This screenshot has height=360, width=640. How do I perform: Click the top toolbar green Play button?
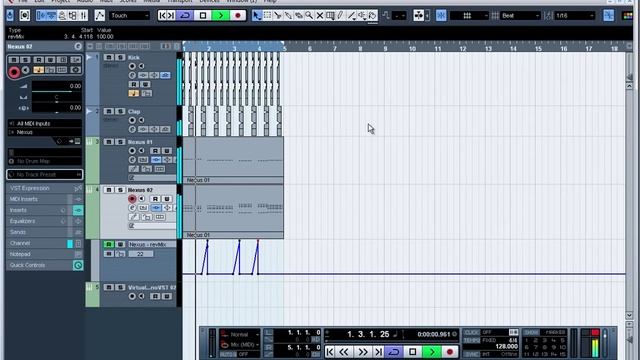coord(220,16)
